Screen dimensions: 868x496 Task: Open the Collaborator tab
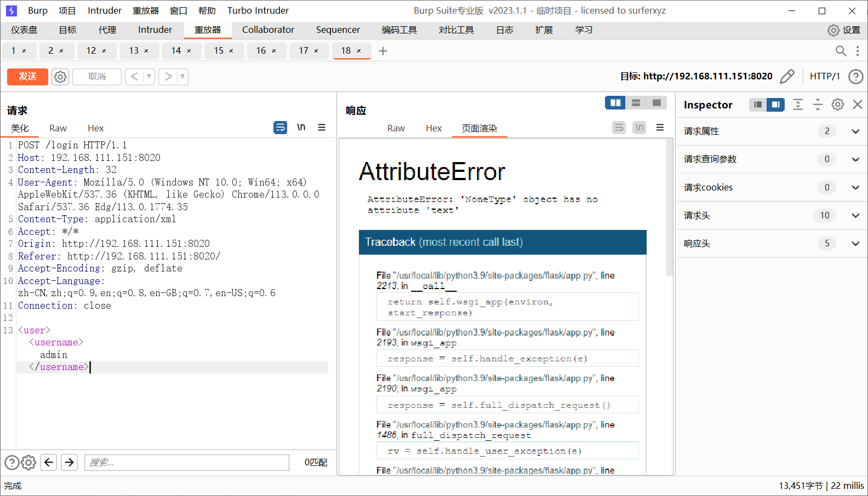pos(268,30)
